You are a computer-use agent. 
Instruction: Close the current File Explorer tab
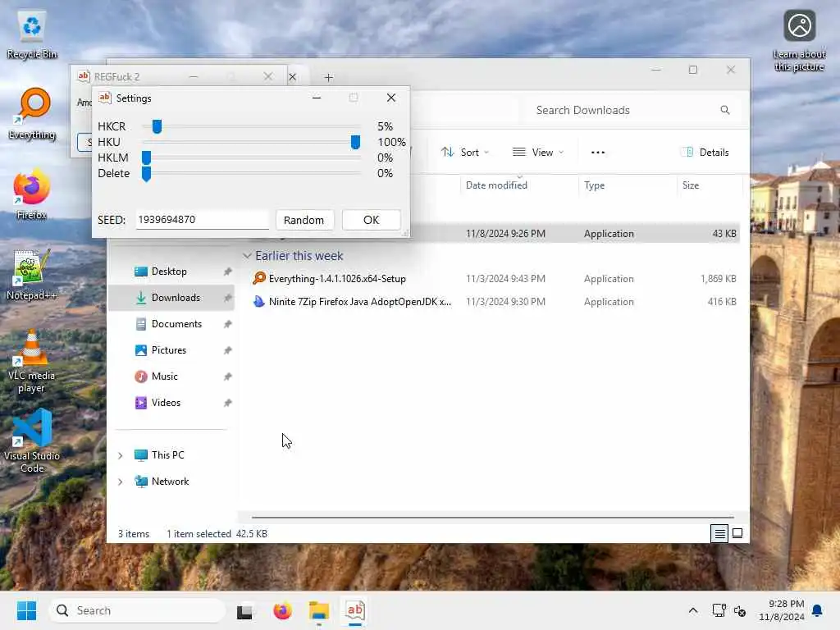tap(293, 77)
